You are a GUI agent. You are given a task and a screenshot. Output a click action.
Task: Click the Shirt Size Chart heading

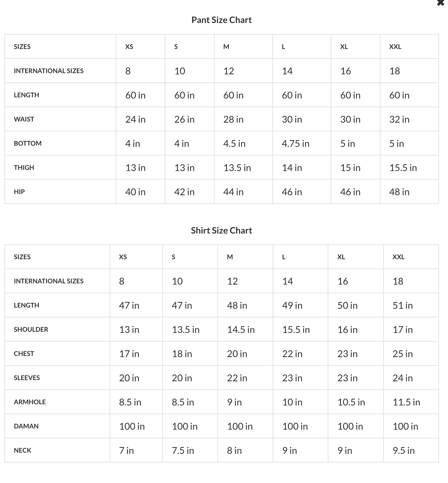point(221,230)
